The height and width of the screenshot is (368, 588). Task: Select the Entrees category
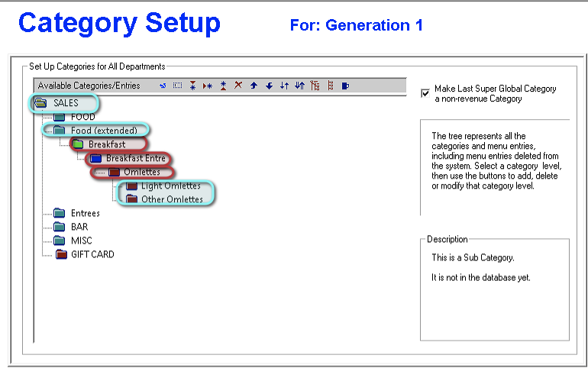point(86,213)
